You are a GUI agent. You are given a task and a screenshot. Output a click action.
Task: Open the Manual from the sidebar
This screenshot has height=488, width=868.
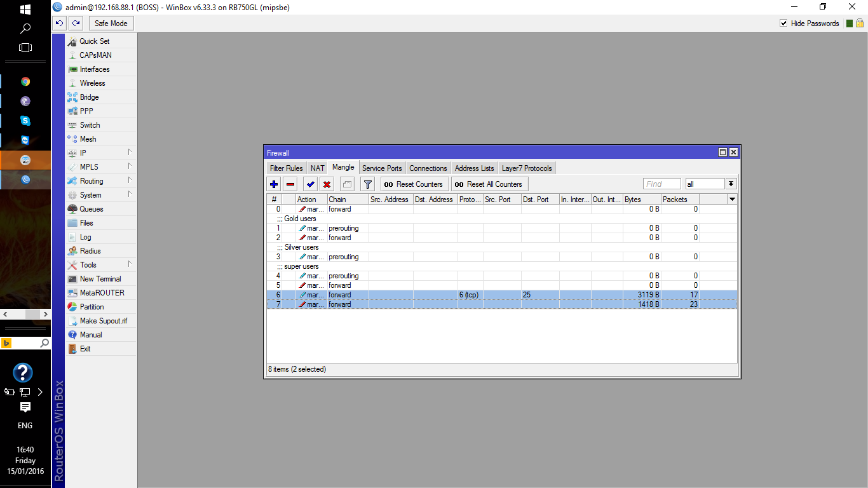101,335
